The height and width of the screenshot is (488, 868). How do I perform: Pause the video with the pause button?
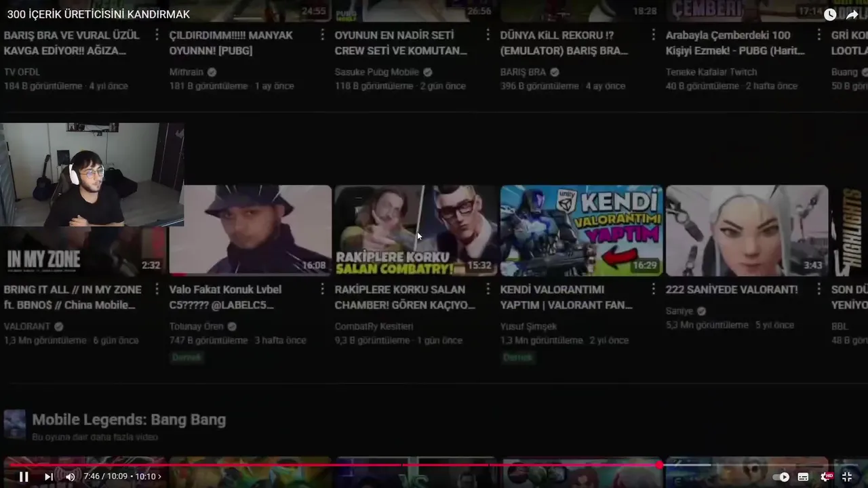(24, 476)
